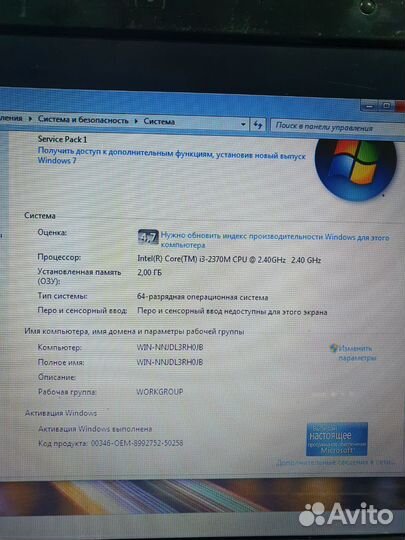This screenshot has width=405, height=540.
Task: Click the shield icon next to 'Изменить параметры'
Action: (333, 348)
